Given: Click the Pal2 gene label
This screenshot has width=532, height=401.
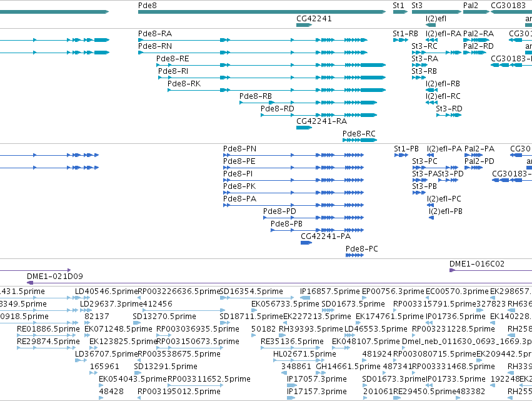Looking at the screenshot, I should [x=470, y=6].
